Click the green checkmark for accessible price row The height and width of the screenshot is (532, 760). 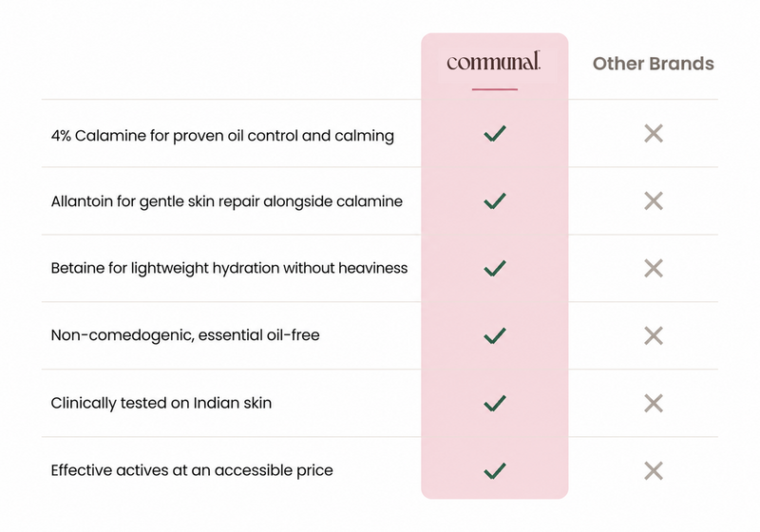pos(495,470)
